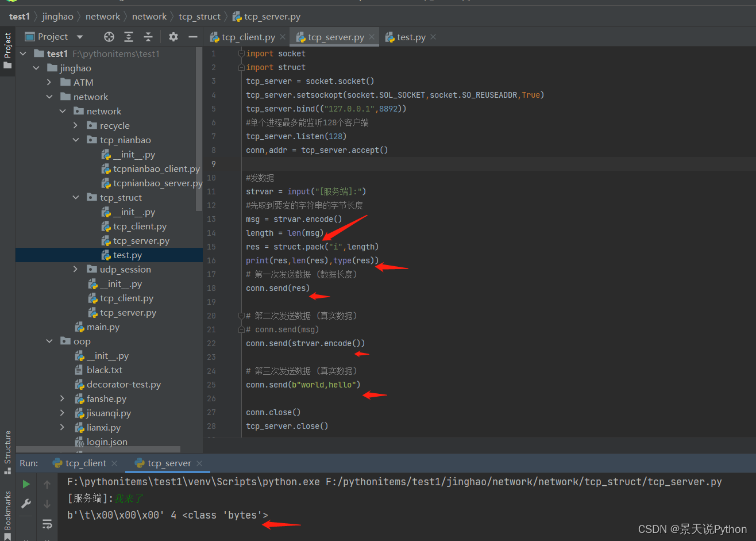Click the Select Opened File target icon
This screenshot has height=541, width=756.
[109, 37]
